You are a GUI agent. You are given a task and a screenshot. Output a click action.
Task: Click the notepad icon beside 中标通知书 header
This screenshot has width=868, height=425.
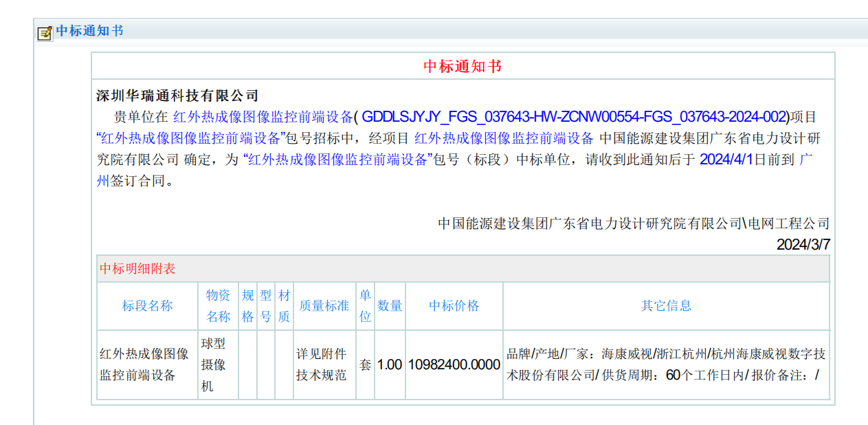point(45,32)
